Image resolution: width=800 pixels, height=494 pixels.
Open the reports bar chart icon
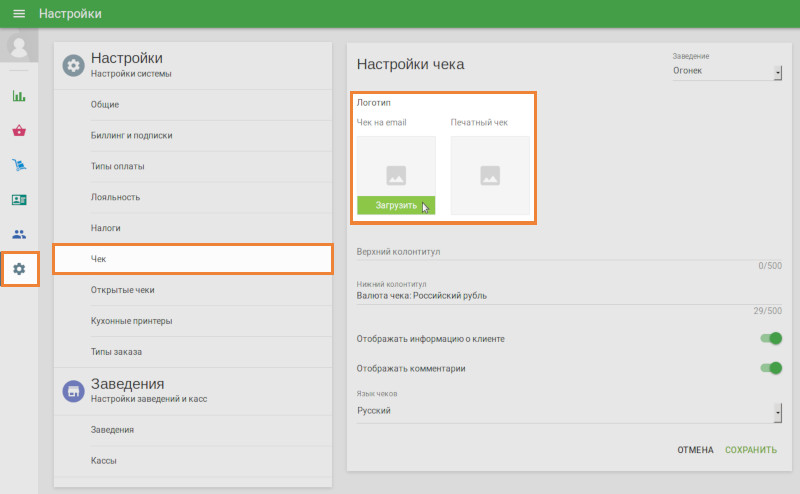tap(19, 96)
